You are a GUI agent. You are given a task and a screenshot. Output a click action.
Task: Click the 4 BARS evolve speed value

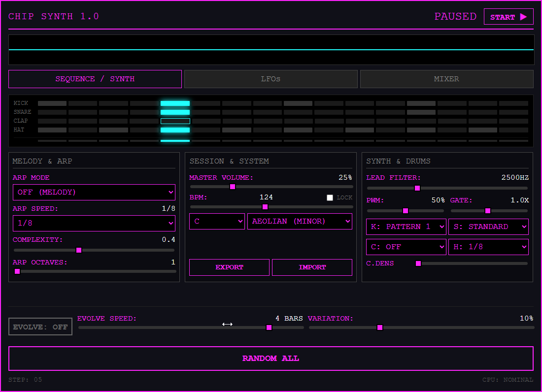pos(289,319)
